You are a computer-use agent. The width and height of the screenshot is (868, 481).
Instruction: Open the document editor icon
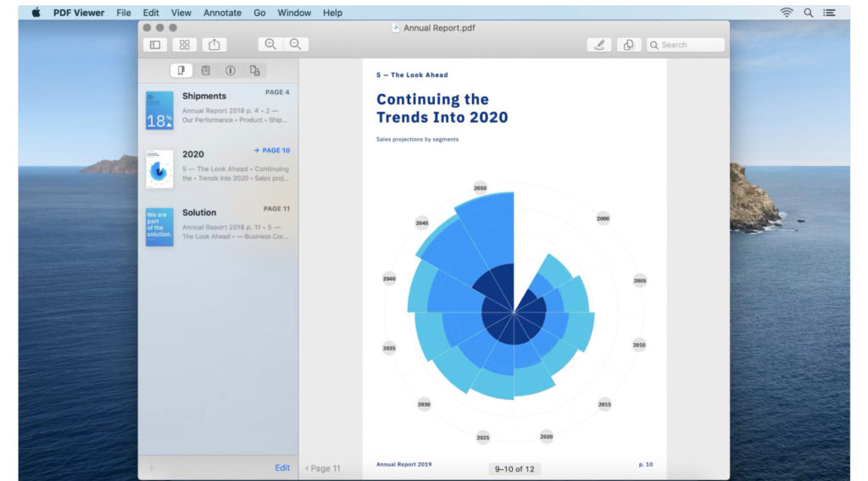coord(628,45)
